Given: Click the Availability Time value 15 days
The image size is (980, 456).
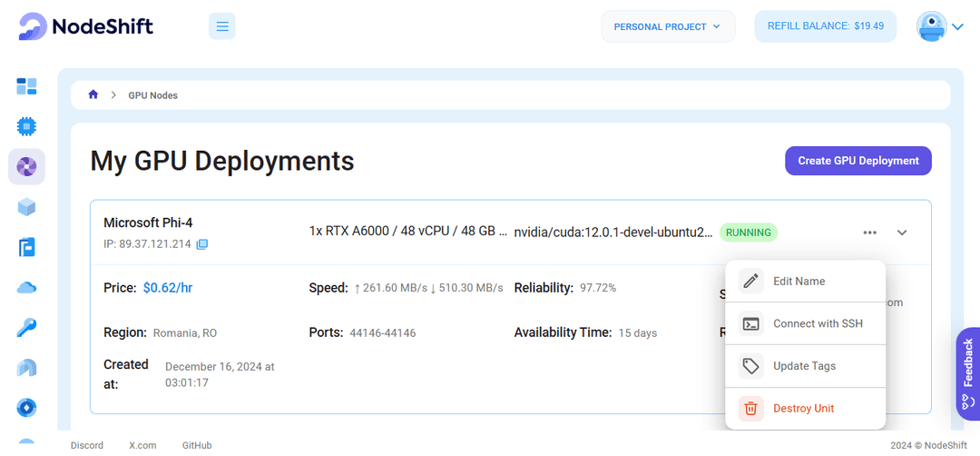Looking at the screenshot, I should tap(638, 333).
